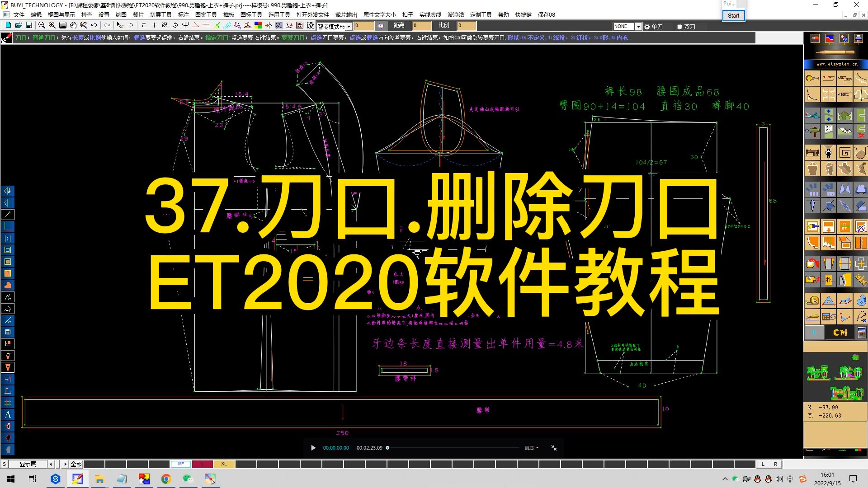Image resolution: width=868 pixels, height=488 pixels.
Task: Click the Undo arrow icon
Action: click(x=94, y=25)
